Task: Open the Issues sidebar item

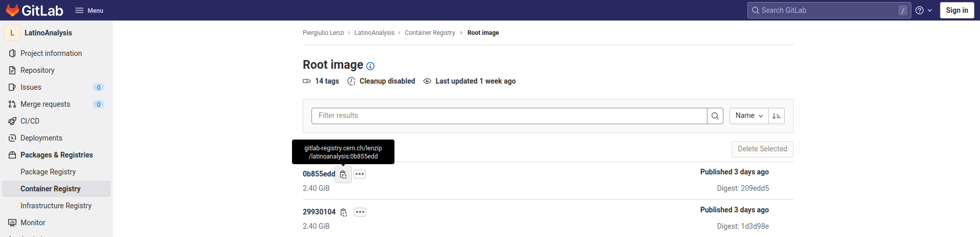Action: (56, 87)
